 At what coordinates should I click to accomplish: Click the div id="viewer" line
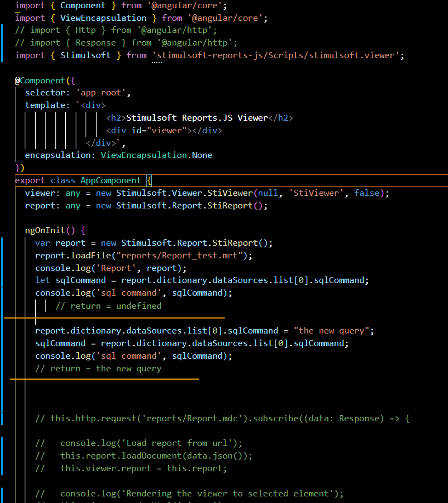tap(164, 130)
